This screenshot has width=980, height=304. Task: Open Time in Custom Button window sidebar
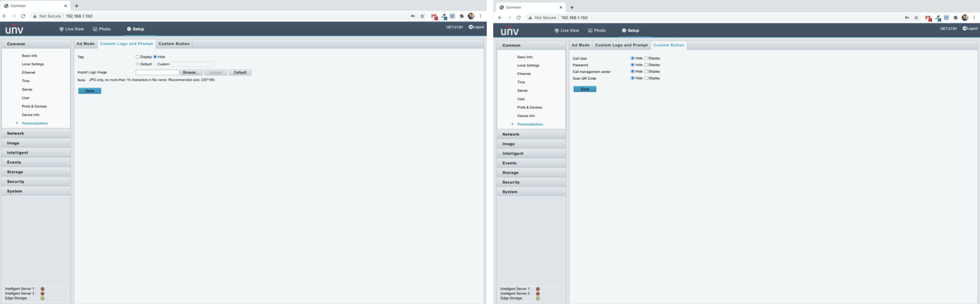point(521,82)
